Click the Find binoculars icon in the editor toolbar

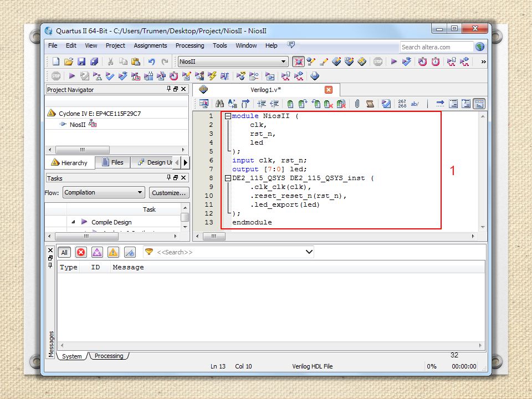pos(219,104)
